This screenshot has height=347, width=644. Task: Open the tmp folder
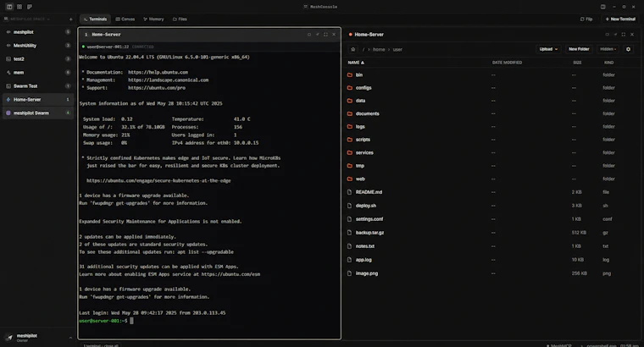point(492,166)
